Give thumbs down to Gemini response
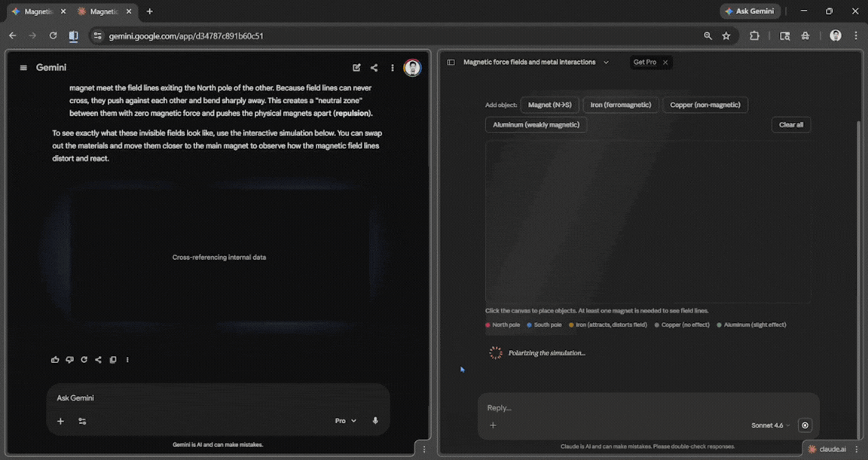This screenshot has height=460, width=868. click(70, 359)
